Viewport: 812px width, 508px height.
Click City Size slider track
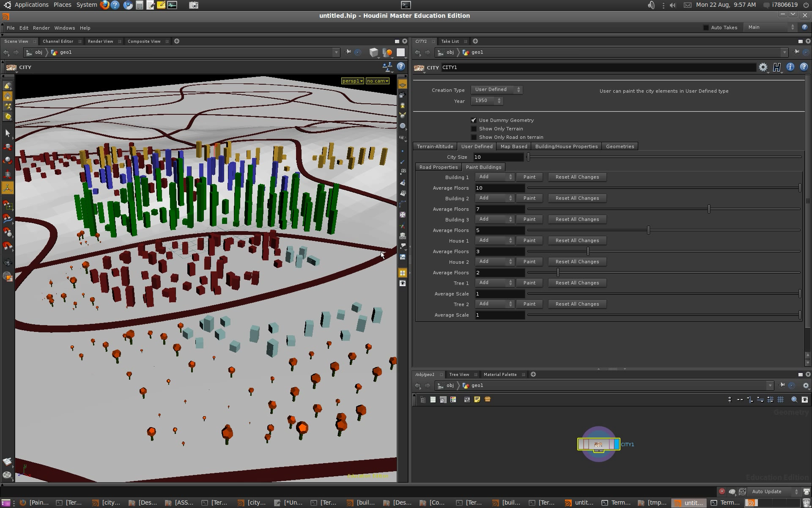point(664,157)
